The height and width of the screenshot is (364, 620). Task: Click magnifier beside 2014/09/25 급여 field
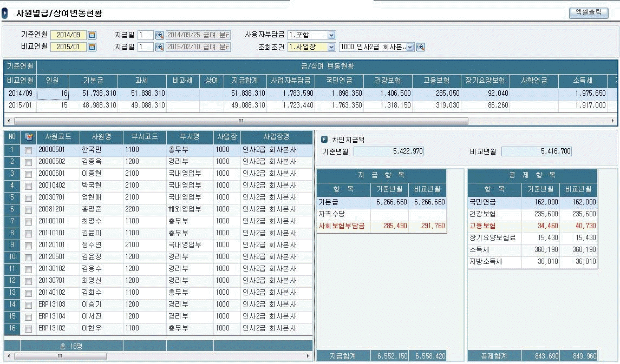(x=160, y=35)
